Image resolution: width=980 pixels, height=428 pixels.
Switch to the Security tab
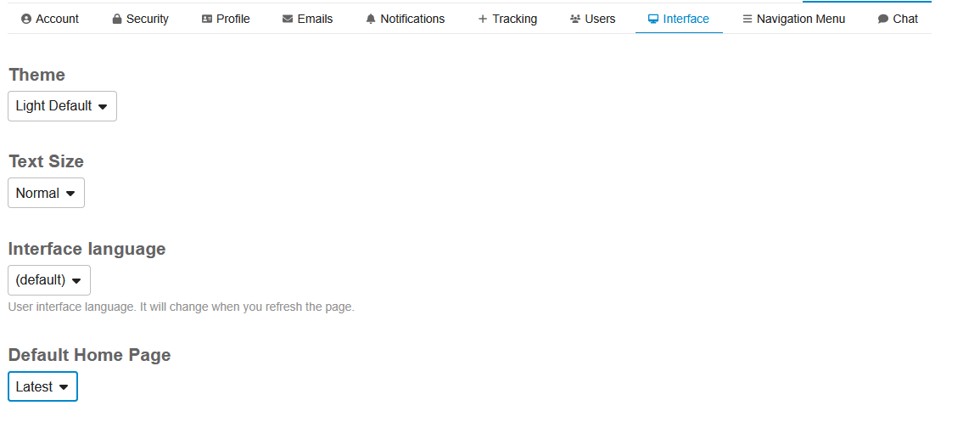(x=141, y=19)
